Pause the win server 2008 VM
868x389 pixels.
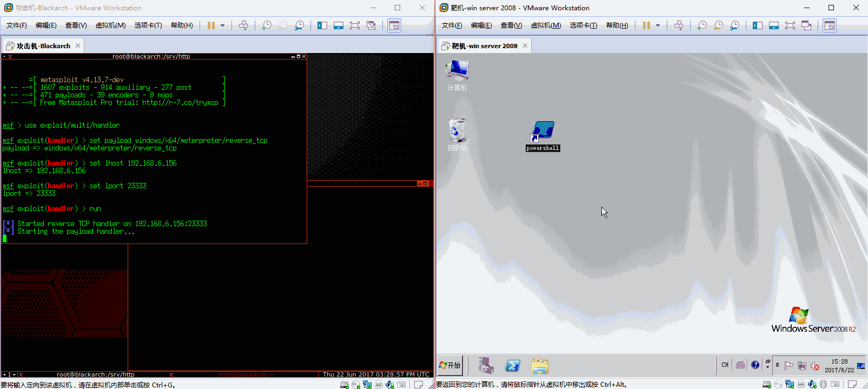click(x=646, y=25)
